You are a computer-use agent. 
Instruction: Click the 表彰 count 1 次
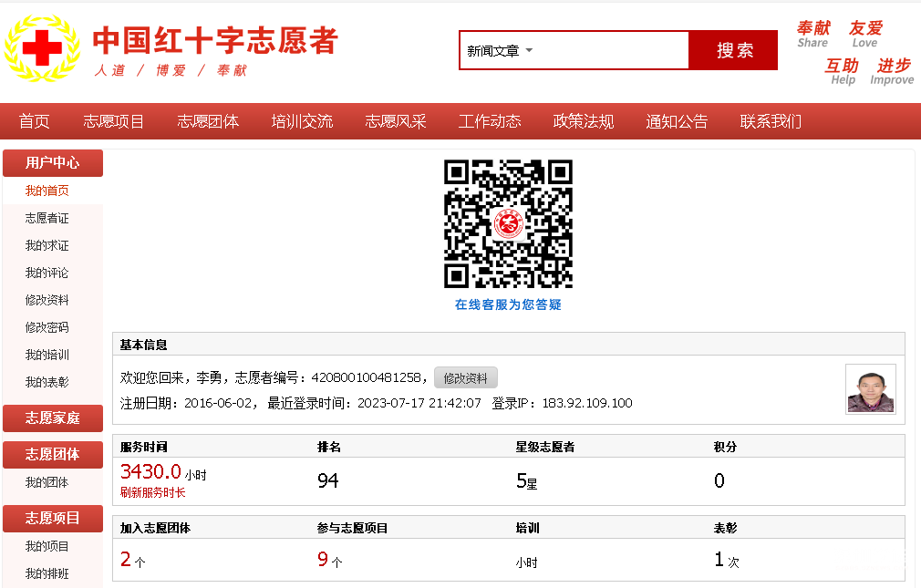(x=727, y=560)
